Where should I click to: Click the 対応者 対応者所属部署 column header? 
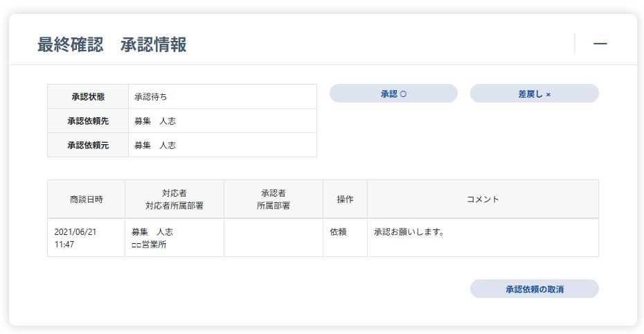point(175,200)
